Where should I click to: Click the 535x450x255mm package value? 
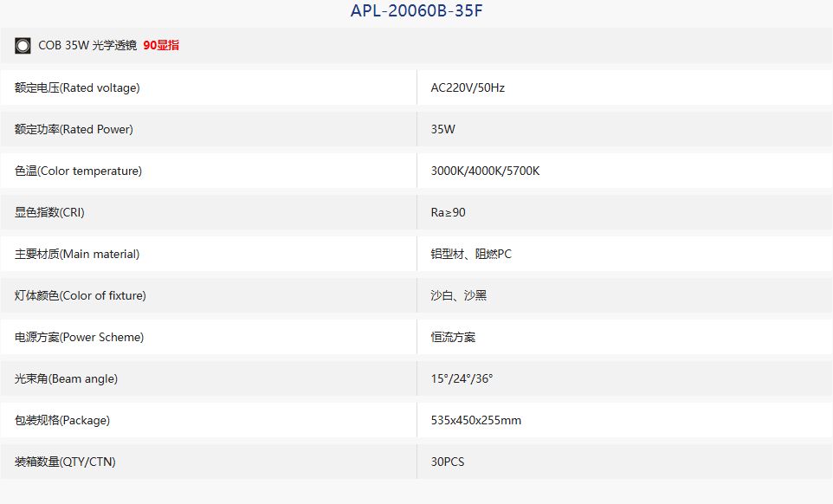[x=476, y=420]
